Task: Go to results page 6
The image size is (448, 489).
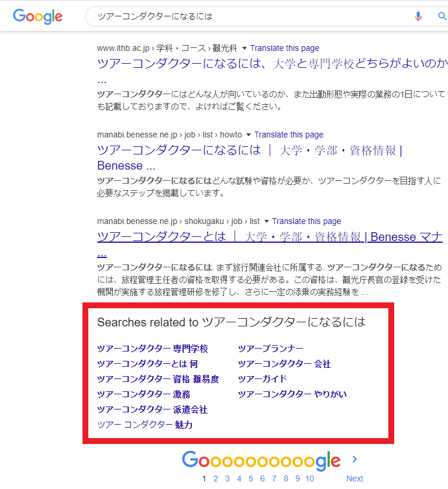Action: click(x=263, y=478)
